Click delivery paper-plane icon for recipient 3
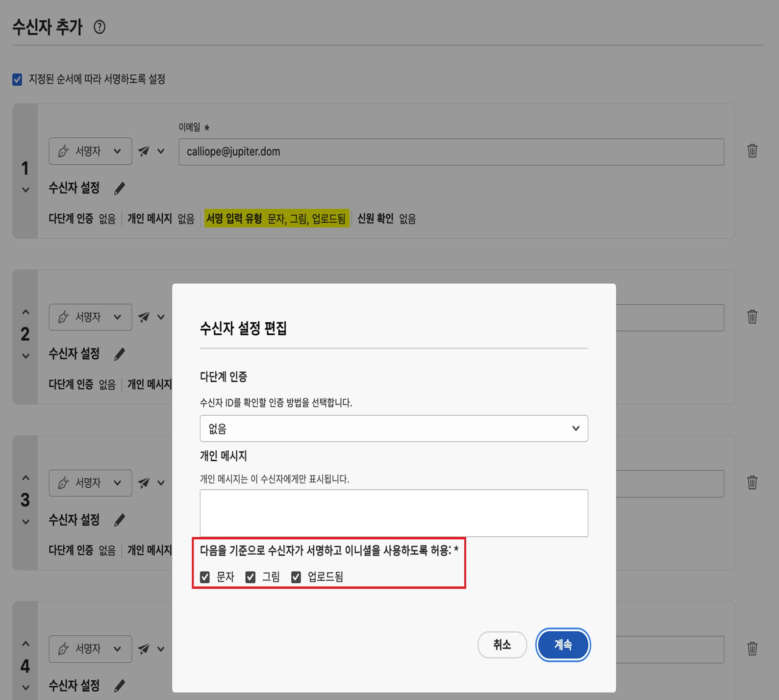Image resolution: width=779 pixels, height=700 pixels. coord(144,483)
